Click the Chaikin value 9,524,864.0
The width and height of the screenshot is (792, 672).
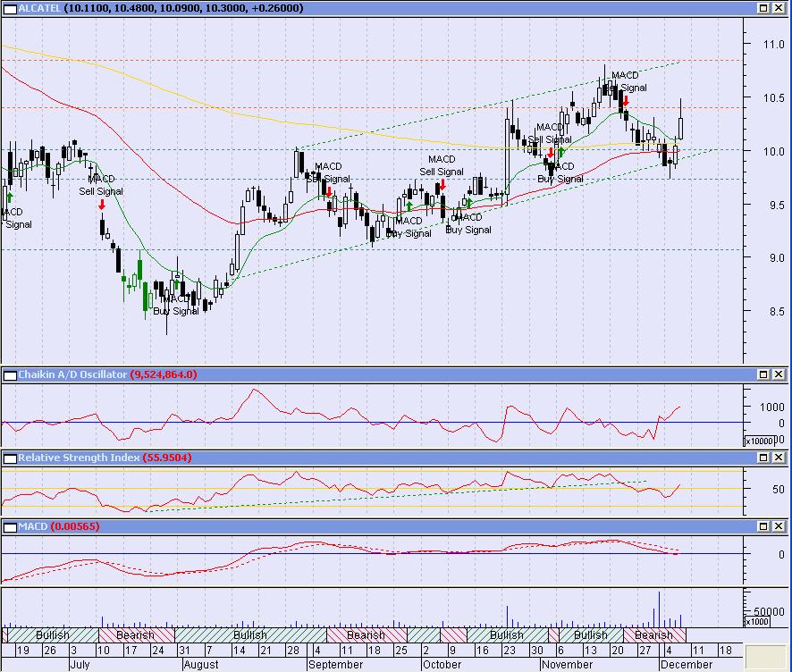(164, 374)
